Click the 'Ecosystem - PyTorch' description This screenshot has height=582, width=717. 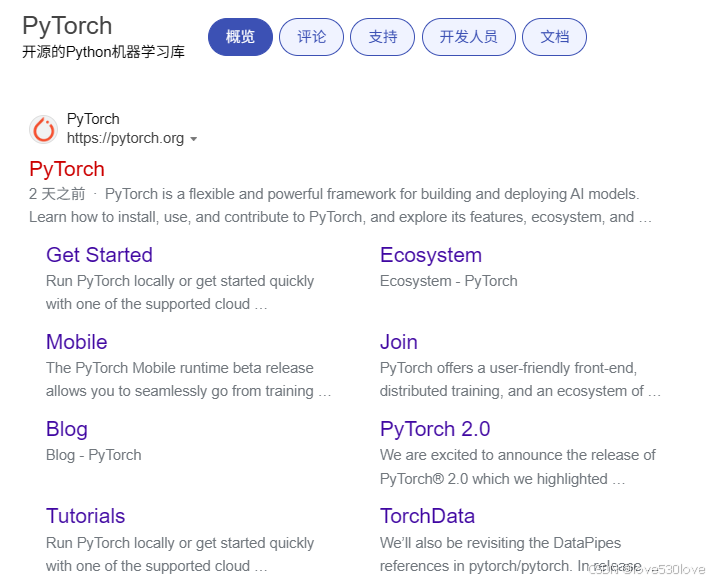coord(449,281)
